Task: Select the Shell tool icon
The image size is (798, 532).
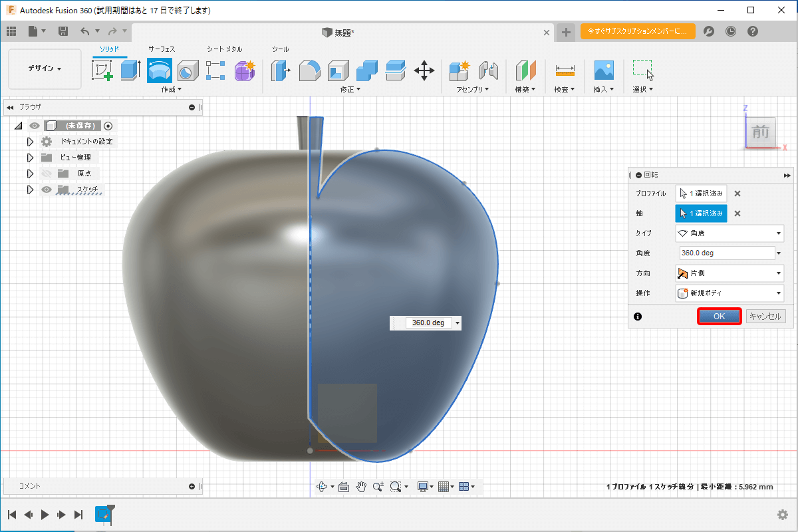Action: (338, 70)
